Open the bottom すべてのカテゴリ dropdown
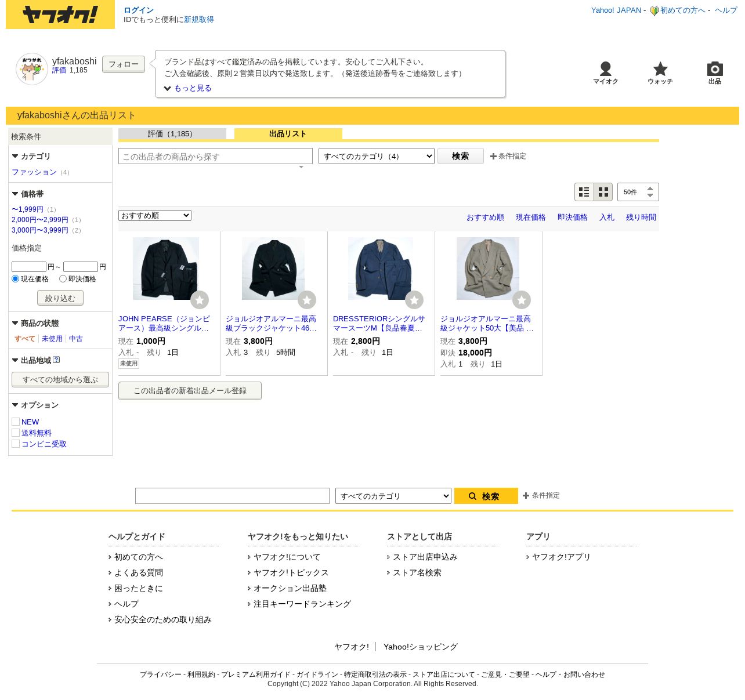This screenshot has height=700, width=745. point(393,496)
